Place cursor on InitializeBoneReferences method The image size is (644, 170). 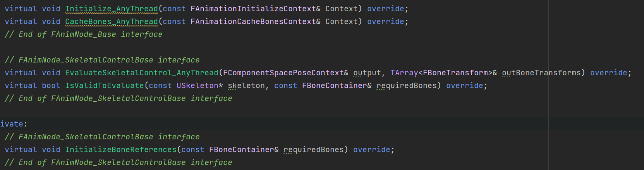[121, 149]
